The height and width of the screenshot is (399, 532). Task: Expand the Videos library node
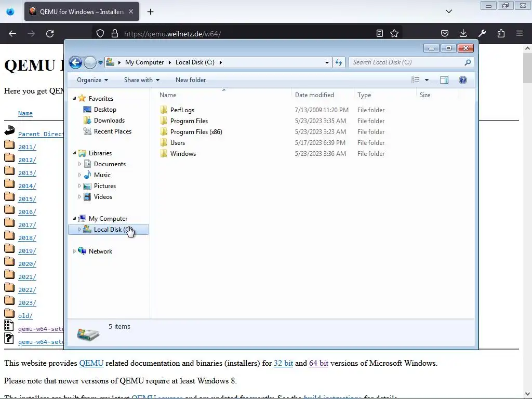click(x=79, y=197)
